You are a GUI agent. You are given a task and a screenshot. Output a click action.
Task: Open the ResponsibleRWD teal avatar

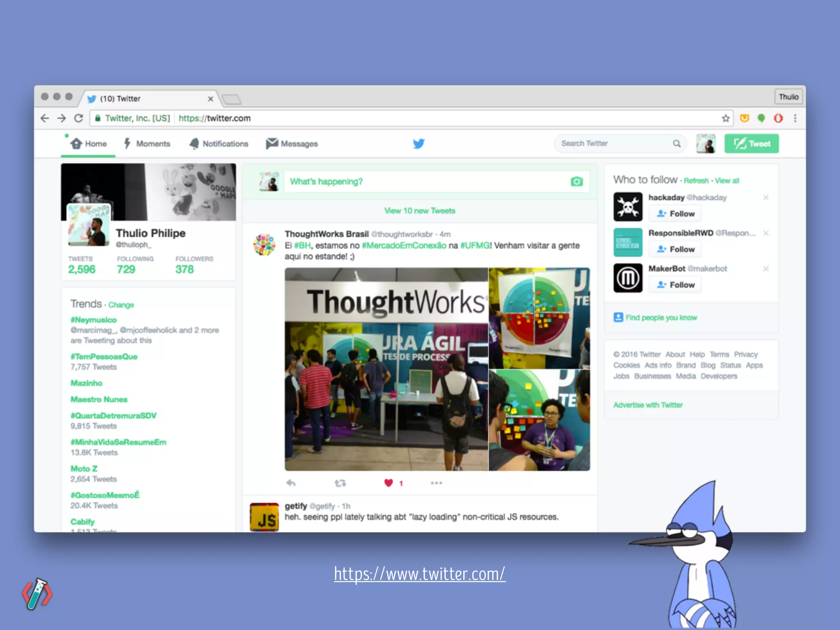(628, 242)
